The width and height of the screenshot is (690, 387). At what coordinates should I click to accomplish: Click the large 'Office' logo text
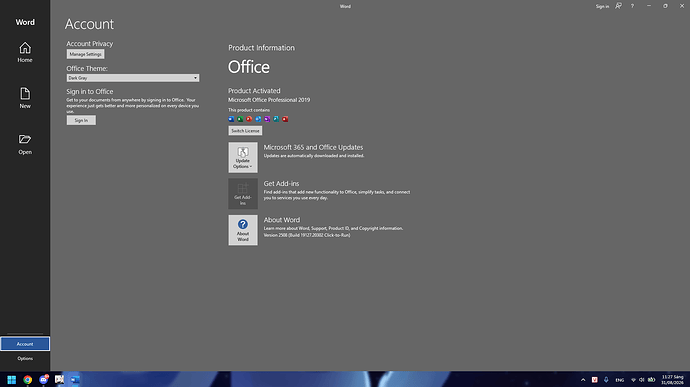click(x=249, y=67)
